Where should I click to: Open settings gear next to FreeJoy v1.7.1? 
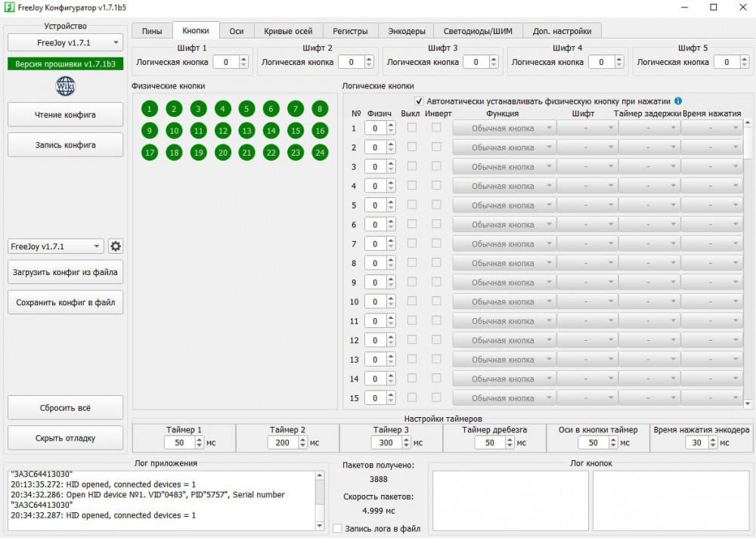116,246
